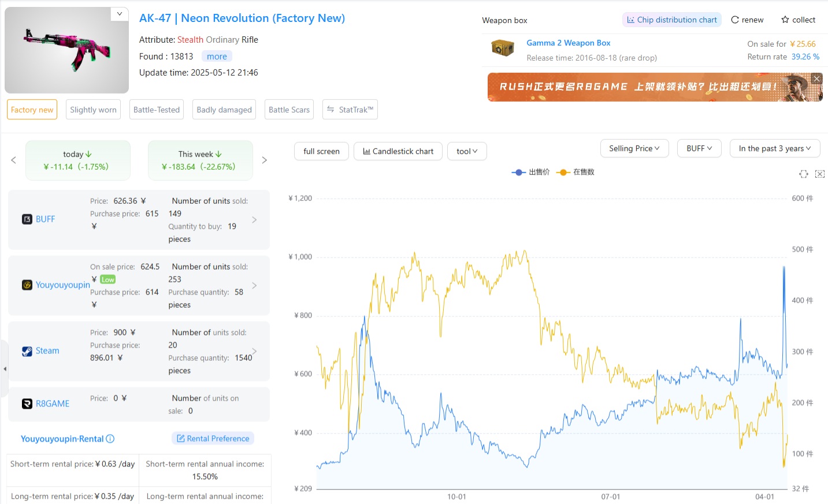The height and width of the screenshot is (504, 828).
Task: Open the Youyouyoupin Rental info icon
Action: 110,439
